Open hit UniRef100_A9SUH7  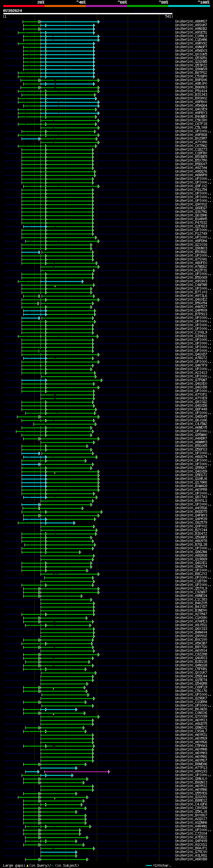(191, 25)
